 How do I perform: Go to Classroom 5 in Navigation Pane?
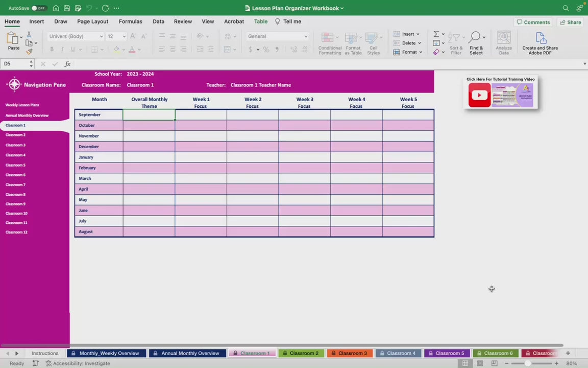coord(15,165)
